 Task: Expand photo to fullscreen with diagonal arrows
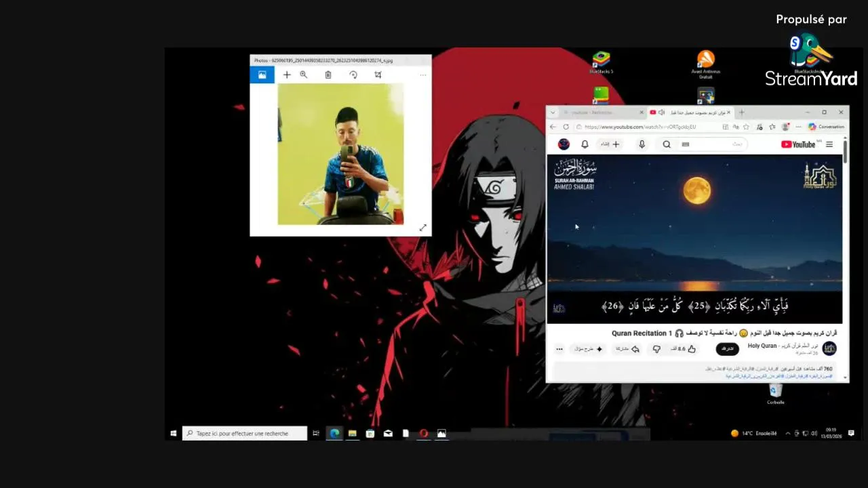point(422,228)
